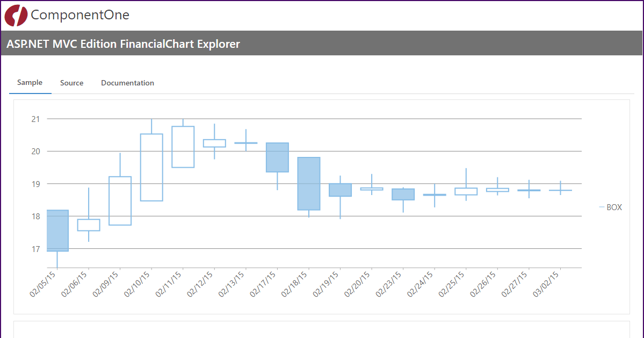Image resolution: width=644 pixels, height=338 pixels.
Task: Select the 02/23/15 filled candlestick
Action: point(403,194)
